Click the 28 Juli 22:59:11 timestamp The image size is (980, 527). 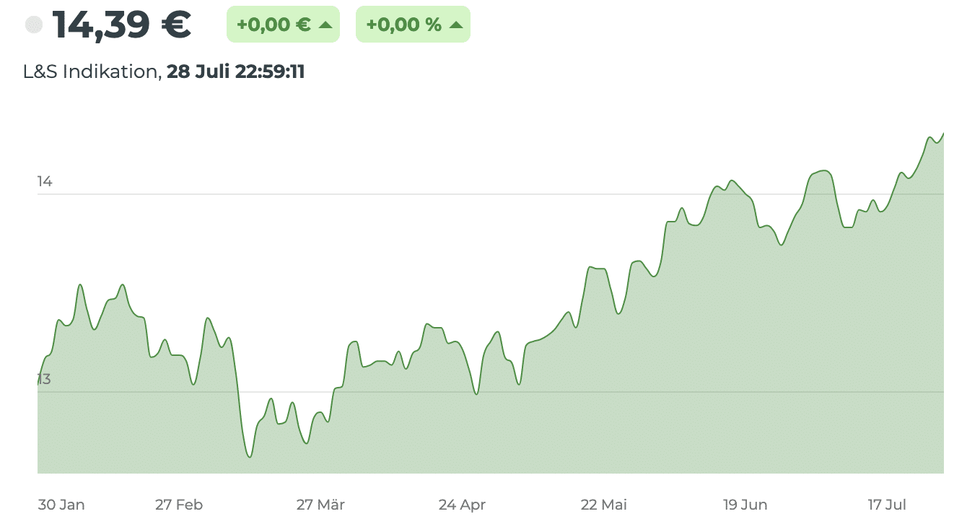point(236,72)
